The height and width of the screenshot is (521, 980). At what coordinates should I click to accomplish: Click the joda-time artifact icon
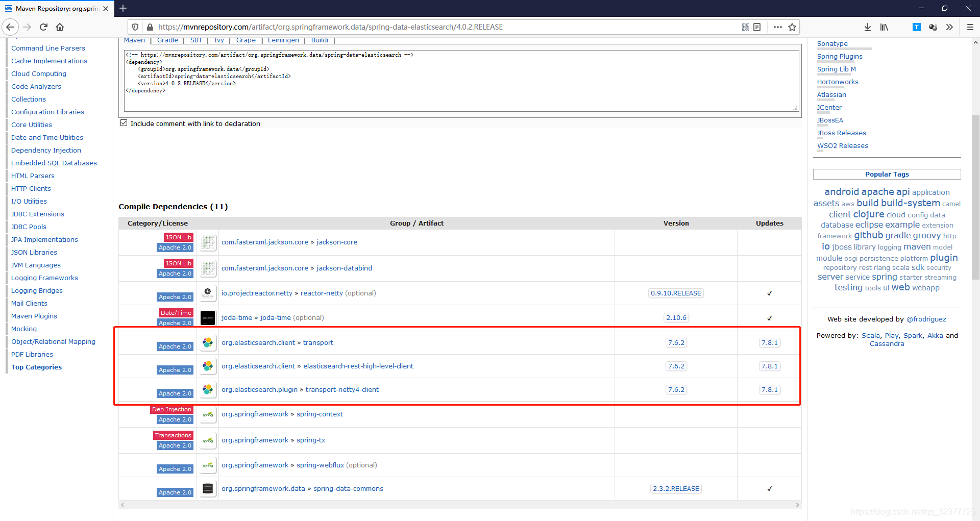(x=208, y=317)
